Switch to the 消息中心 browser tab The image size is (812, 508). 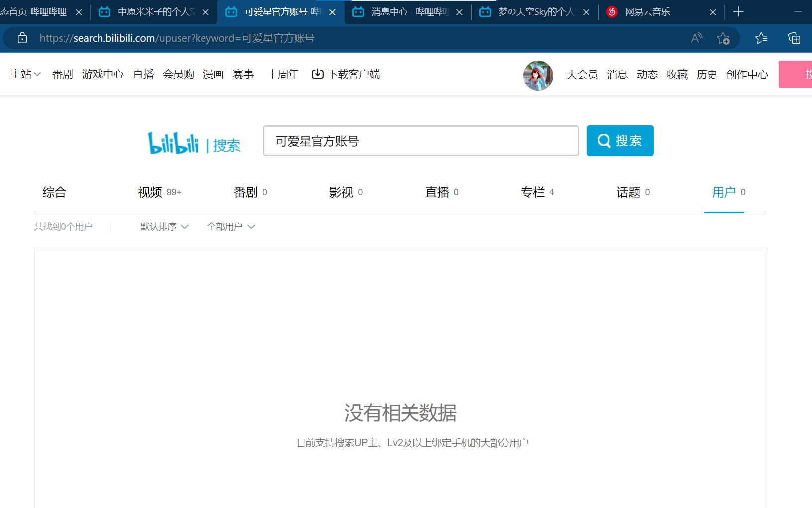407,12
